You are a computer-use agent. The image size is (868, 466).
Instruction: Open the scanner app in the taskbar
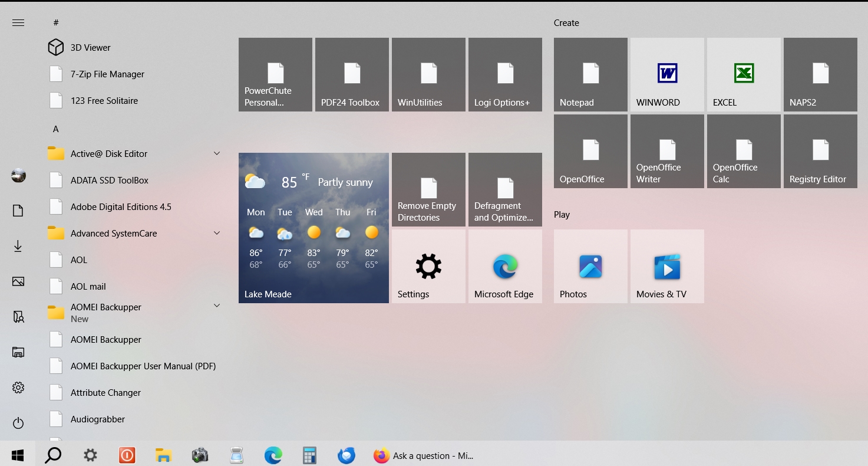236,455
